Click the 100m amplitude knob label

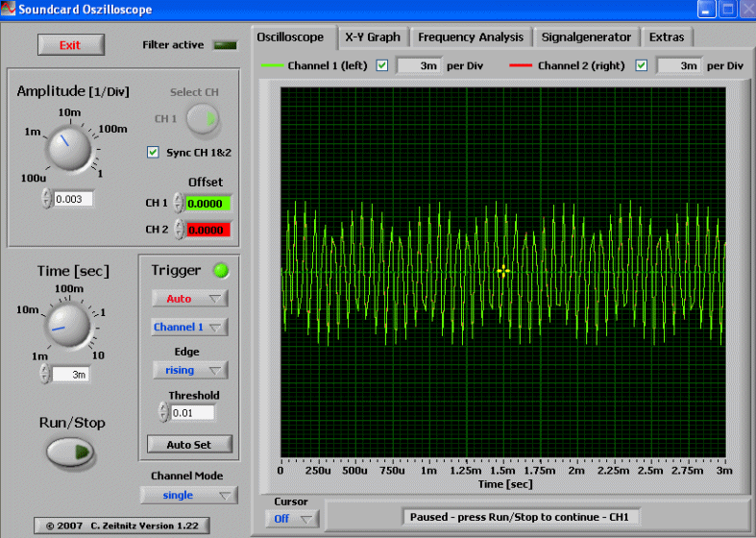tap(112, 129)
